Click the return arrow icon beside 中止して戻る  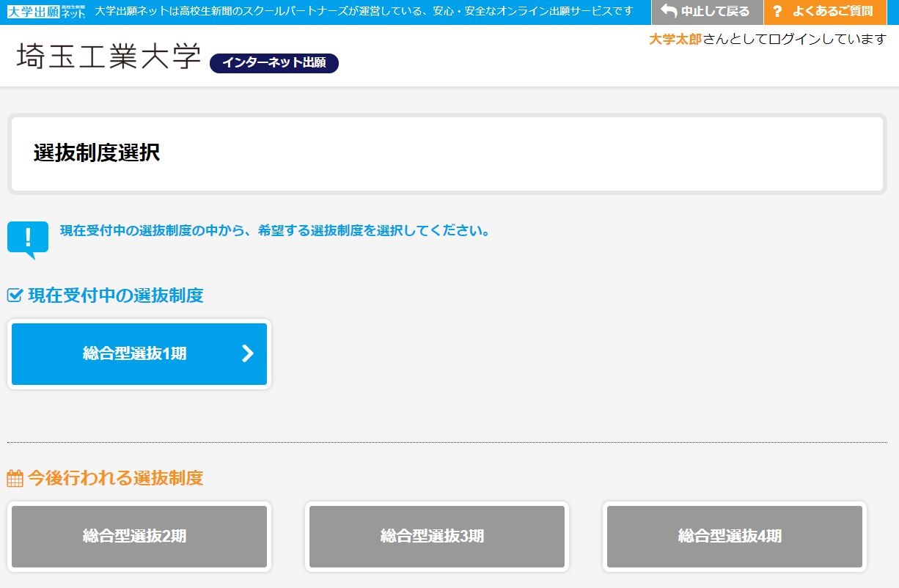coord(668,12)
